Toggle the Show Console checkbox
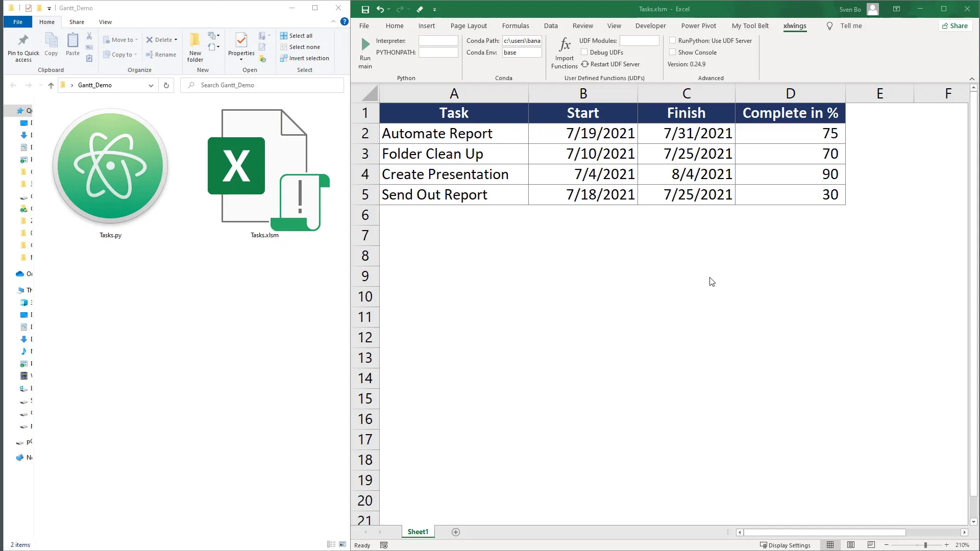Viewport: 980px width, 551px height. tap(673, 52)
